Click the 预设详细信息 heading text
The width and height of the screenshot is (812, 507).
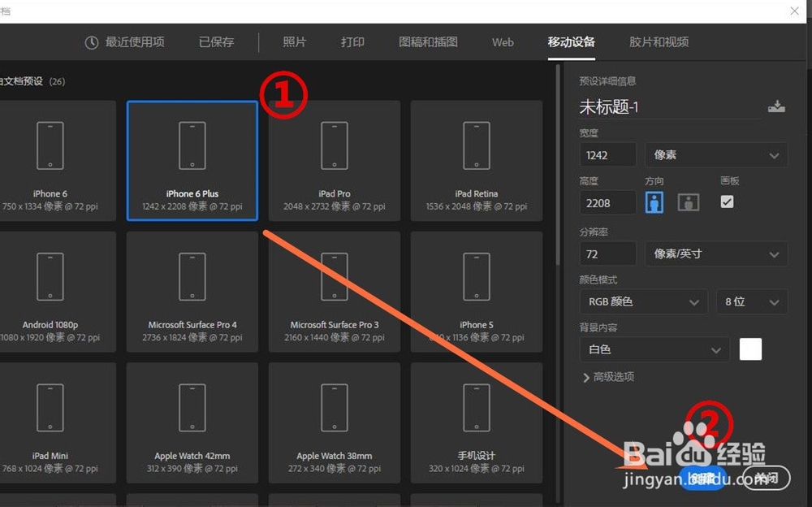point(607,81)
